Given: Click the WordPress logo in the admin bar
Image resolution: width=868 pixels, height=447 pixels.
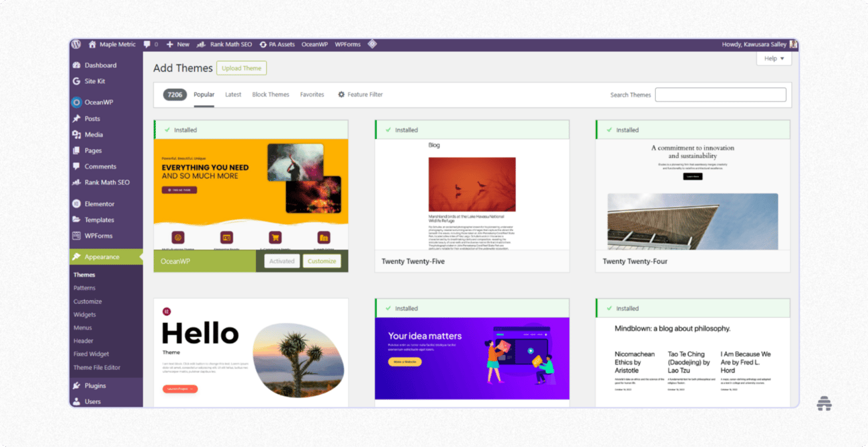Looking at the screenshot, I should pos(76,44).
